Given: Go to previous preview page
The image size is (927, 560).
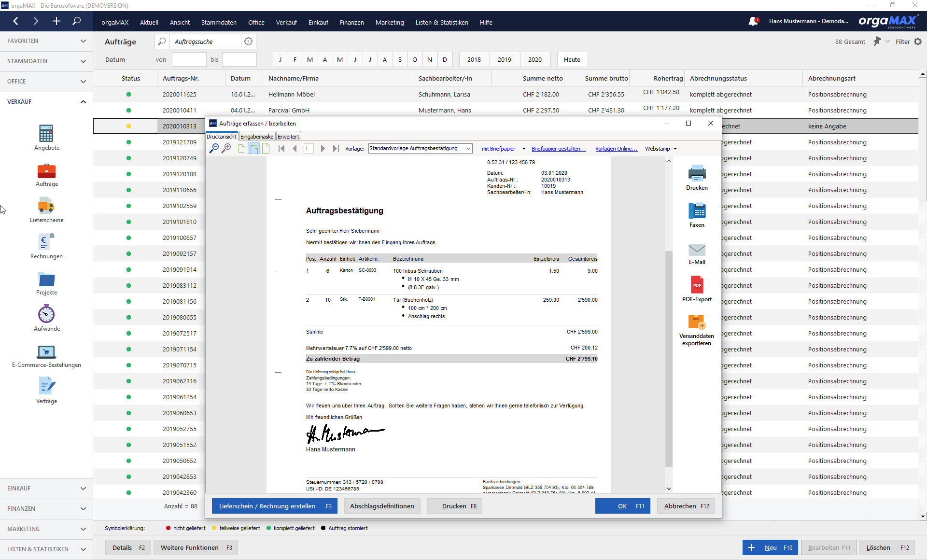Looking at the screenshot, I should pos(295,148).
